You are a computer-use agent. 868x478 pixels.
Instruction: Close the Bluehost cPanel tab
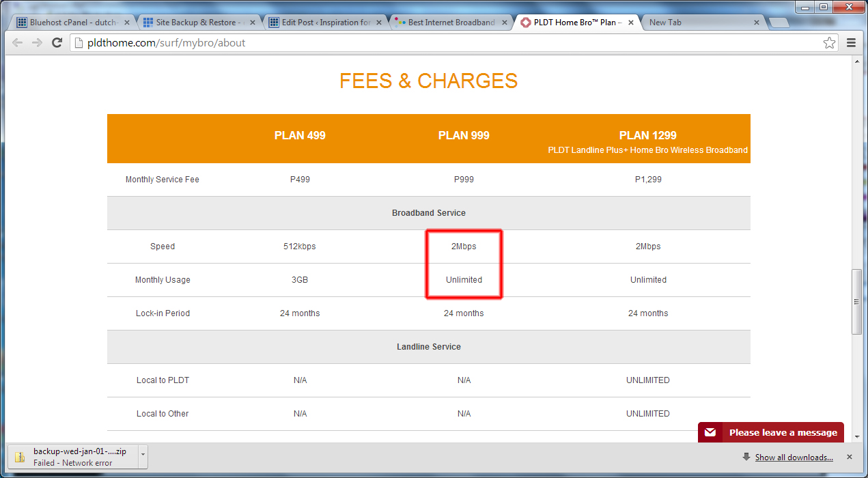(126, 23)
